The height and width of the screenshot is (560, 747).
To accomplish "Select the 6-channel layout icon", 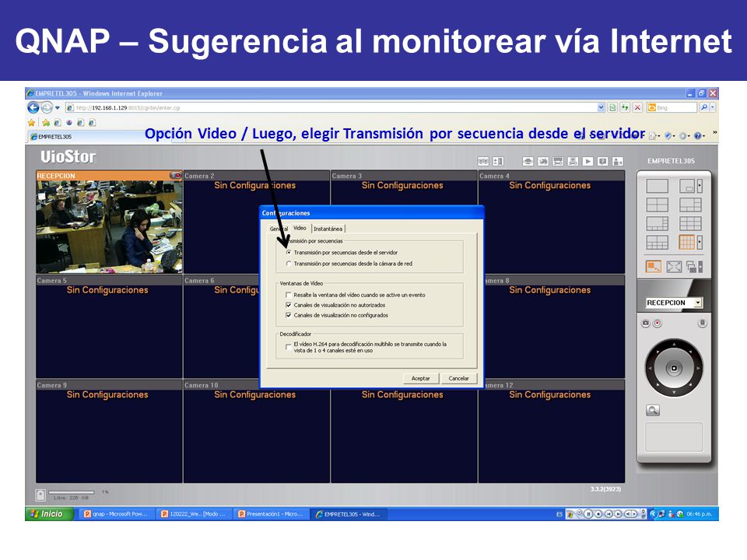I will coord(690,205).
